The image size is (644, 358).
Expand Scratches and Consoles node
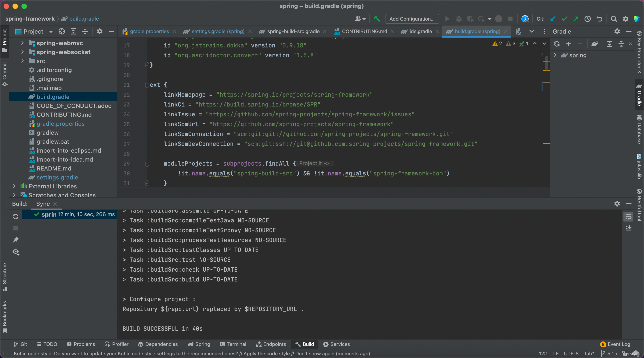tap(14, 195)
